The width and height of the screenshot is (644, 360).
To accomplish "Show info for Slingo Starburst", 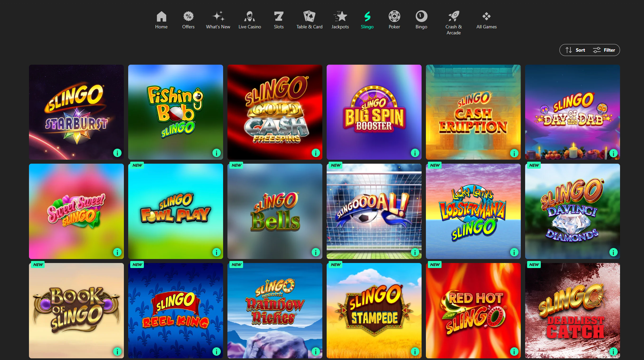I will click(x=117, y=153).
